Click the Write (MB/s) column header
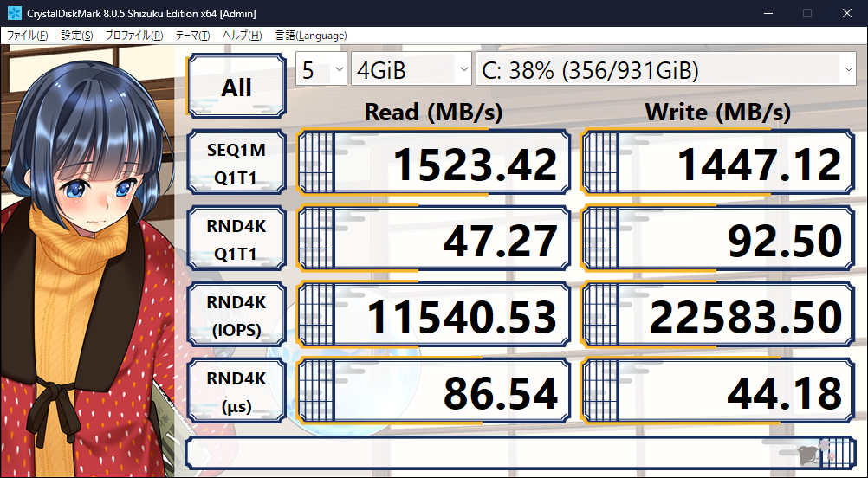 [717, 113]
